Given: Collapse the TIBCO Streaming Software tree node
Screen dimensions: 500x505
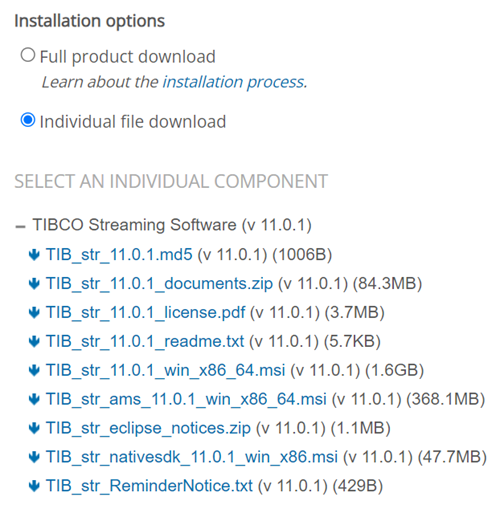Looking at the screenshot, I should click(x=20, y=227).
